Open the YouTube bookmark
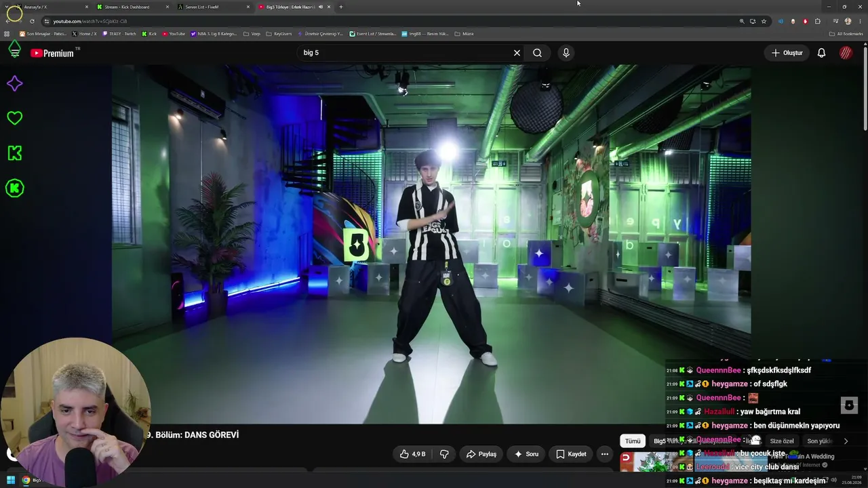The height and width of the screenshot is (488, 868). click(x=174, y=34)
